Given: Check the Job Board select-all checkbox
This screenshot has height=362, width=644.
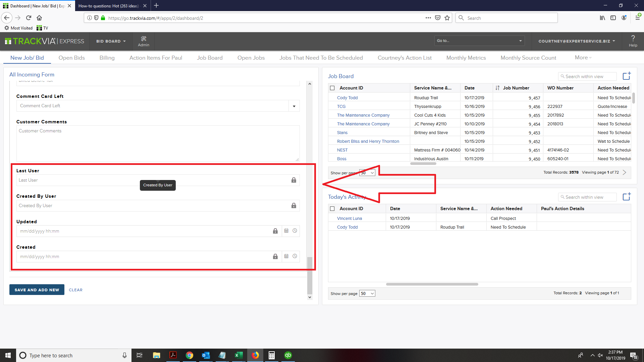Looking at the screenshot, I should 332,88.
